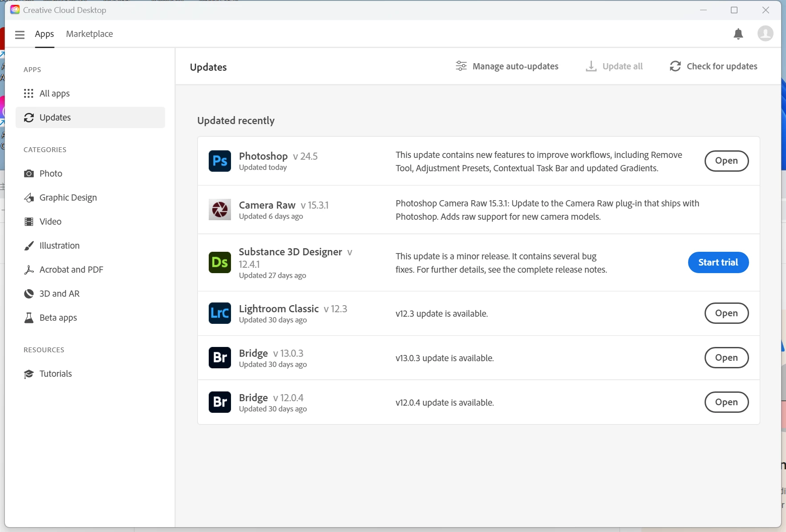Click Update all label
Screen dimensions: 786x532
(x=623, y=66)
